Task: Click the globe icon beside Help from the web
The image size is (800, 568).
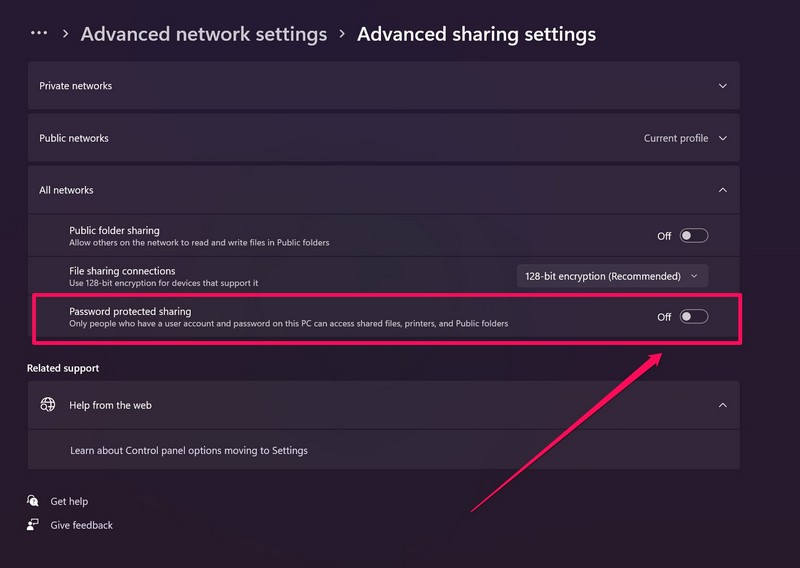Action: pyautogui.click(x=48, y=405)
